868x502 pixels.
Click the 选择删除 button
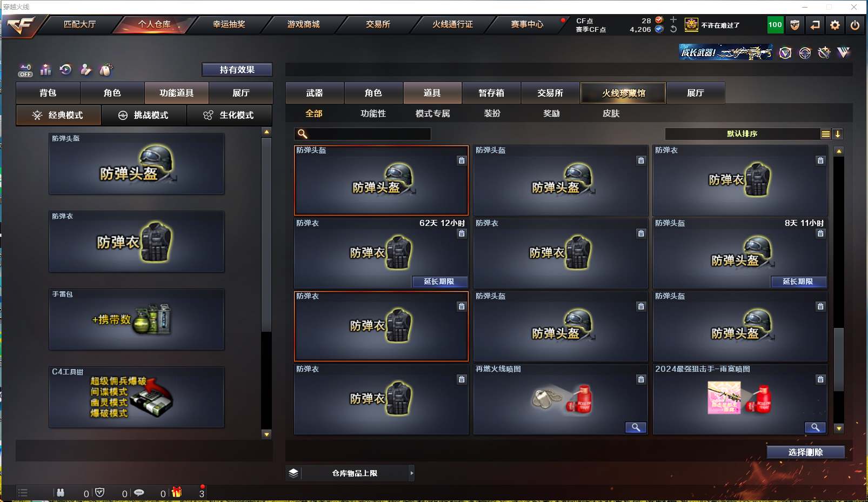[806, 452]
